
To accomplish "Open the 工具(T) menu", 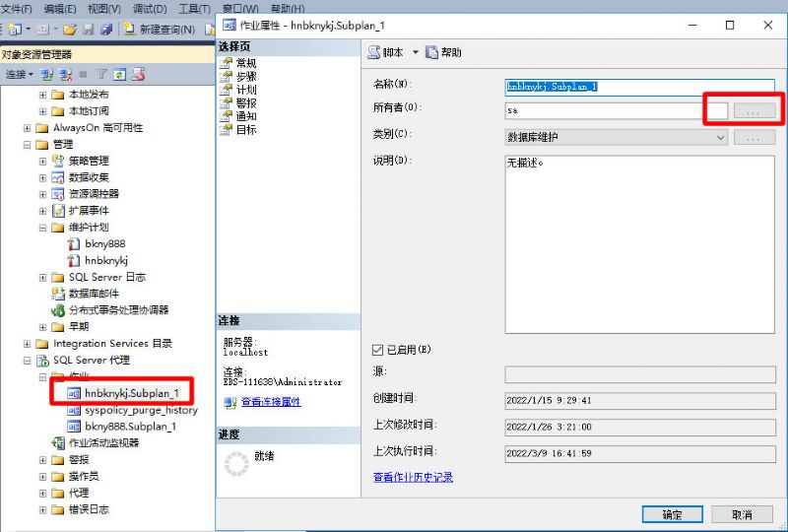I will (194, 8).
